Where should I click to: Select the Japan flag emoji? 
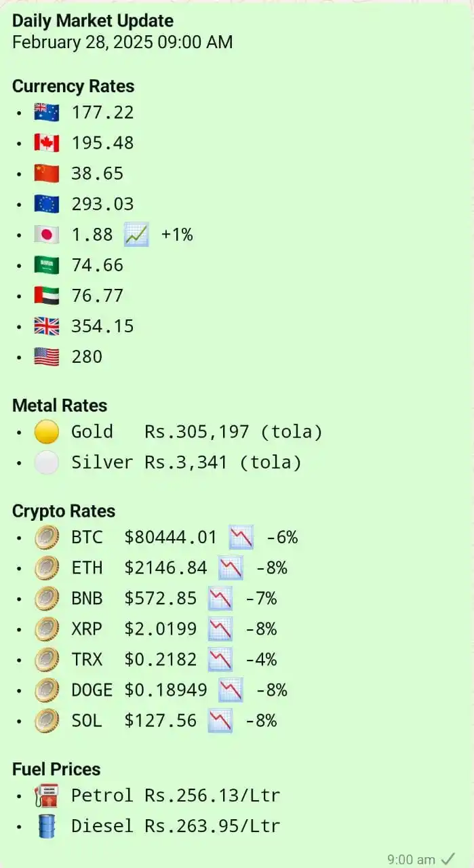pyautogui.click(x=47, y=235)
